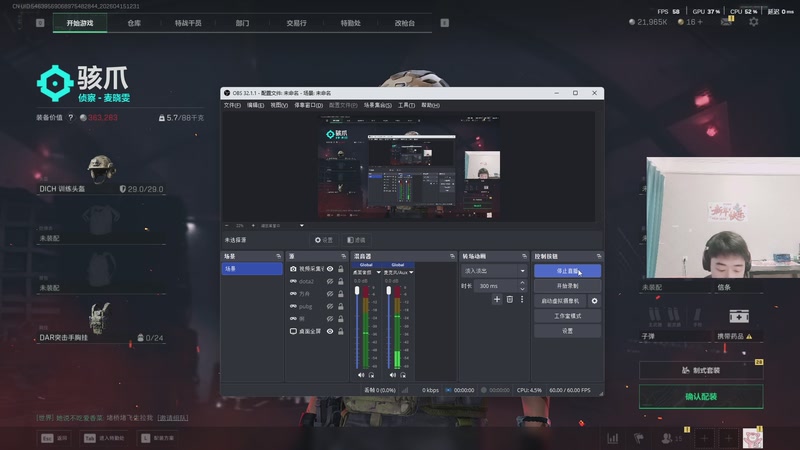Click the trash icon to remove transition
The height and width of the screenshot is (450, 800).
[x=510, y=299]
